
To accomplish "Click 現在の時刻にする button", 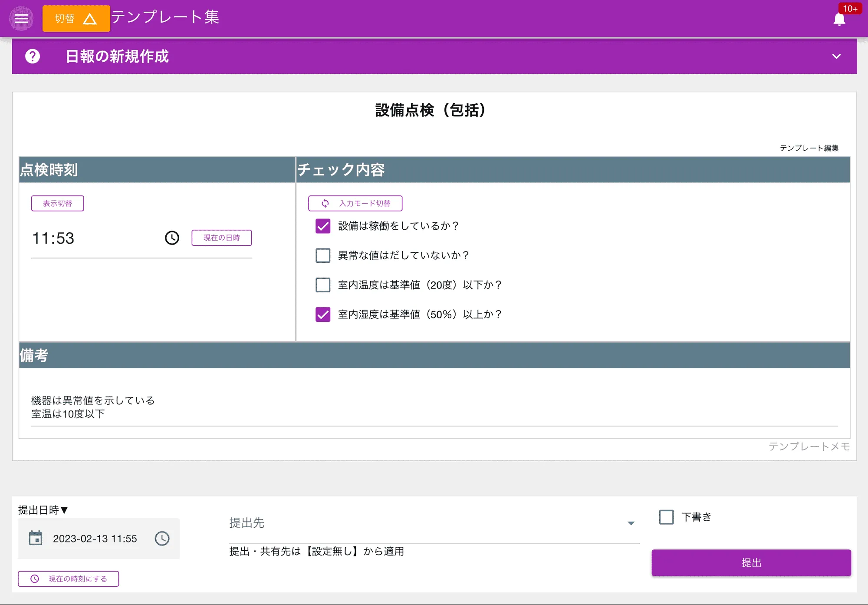I will tap(68, 579).
